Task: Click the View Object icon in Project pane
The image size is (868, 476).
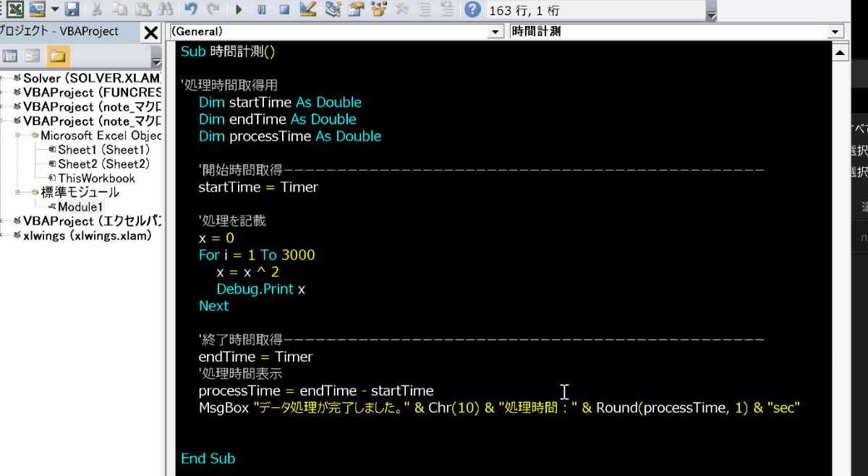Action: pos(33,56)
